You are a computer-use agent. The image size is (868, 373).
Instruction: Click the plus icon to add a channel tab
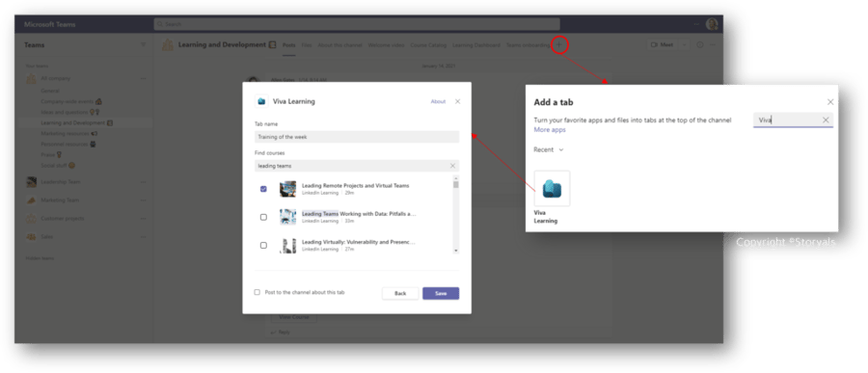coord(559,45)
